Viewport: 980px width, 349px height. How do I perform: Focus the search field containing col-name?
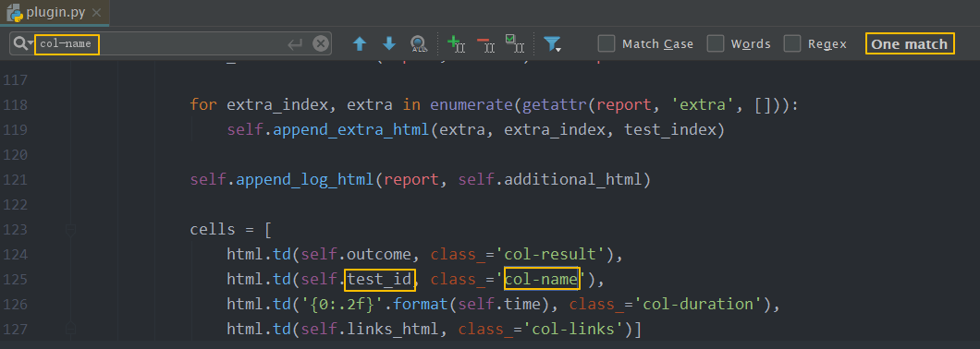click(x=170, y=43)
